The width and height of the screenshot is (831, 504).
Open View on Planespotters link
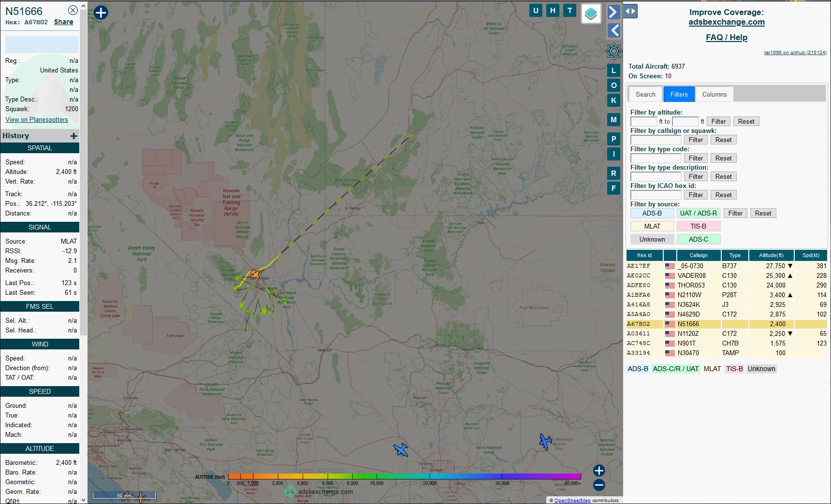pyautogui.click(x=37, y=119)
